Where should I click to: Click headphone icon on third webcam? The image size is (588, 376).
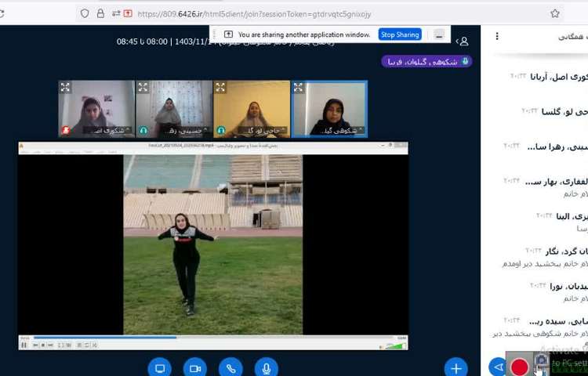(x=221, y=130)
